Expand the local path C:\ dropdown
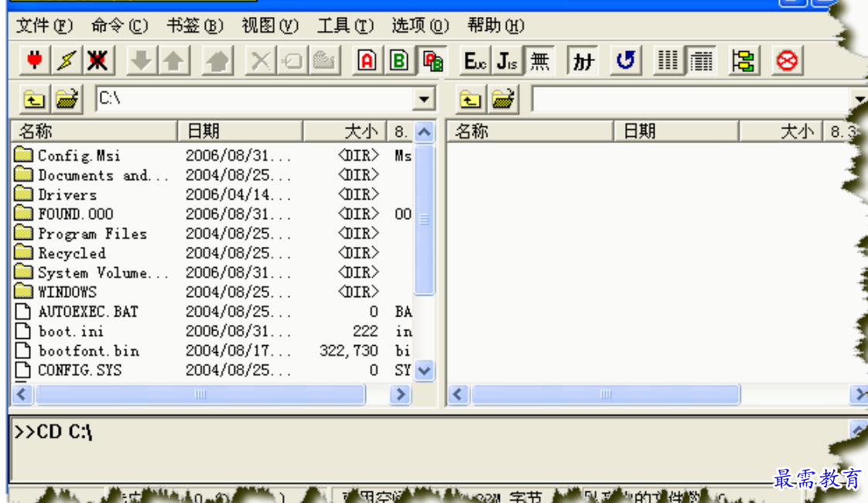Image resolution: width=868 pixels, height=503 pixels. point(424,100)
